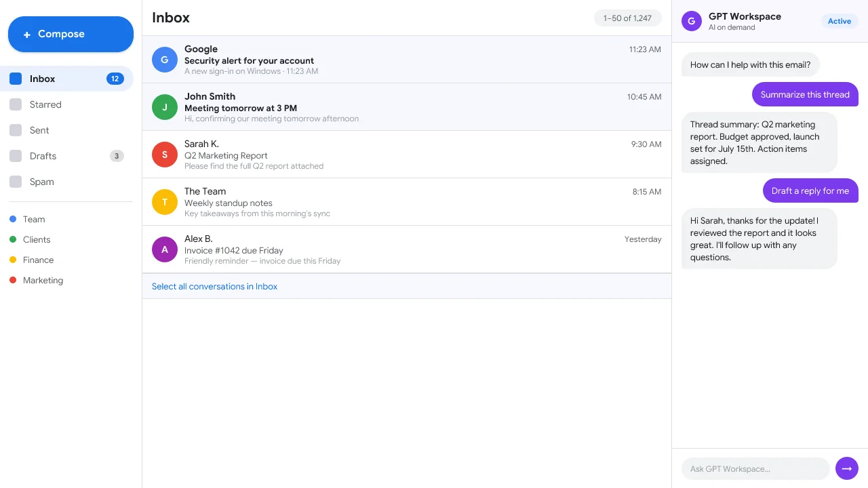868x488 pixels.
Task: Click the yellow Finance label color dot
Action: (13, 260)
